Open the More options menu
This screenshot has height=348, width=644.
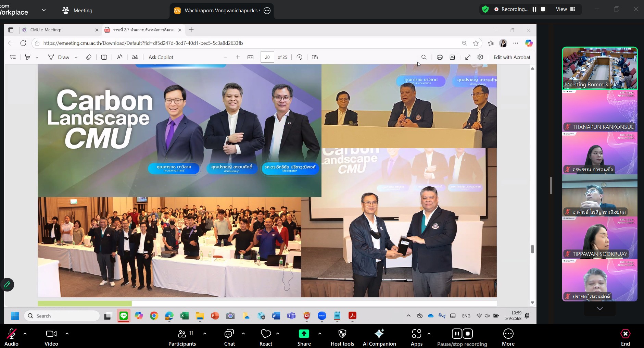(508, 337)
